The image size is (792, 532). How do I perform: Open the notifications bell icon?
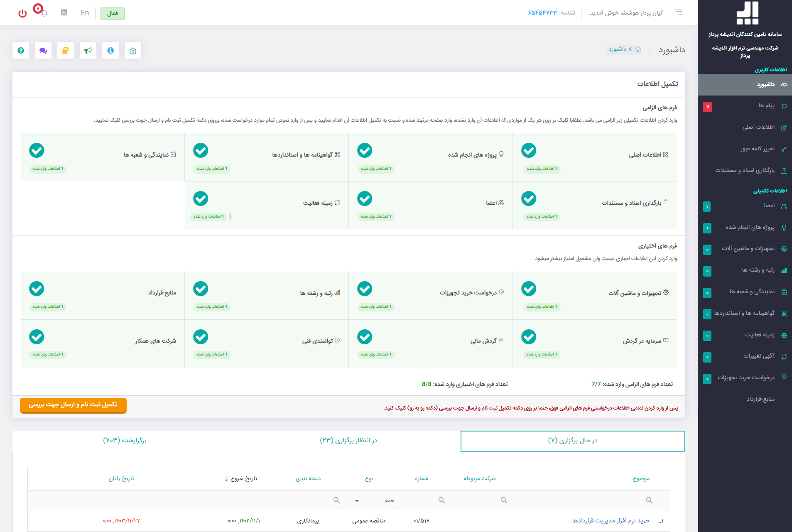pyautogui.click(x=44, y=13)
